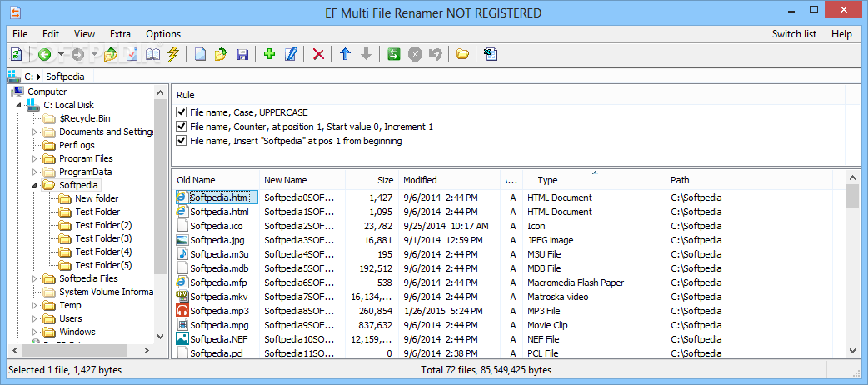Click the open book toolbar icon

point(152,54)
